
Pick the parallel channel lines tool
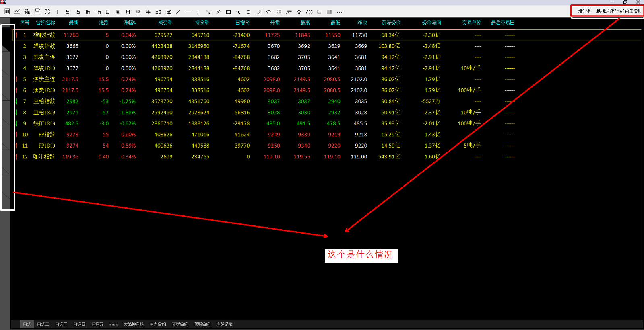click(219, 12)
